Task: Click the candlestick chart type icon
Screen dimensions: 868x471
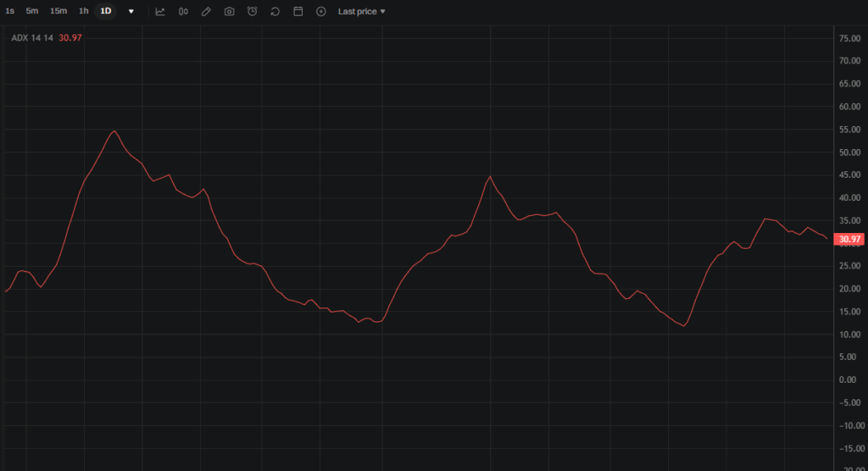Action: pyautogui.click(x=182, y=12)
